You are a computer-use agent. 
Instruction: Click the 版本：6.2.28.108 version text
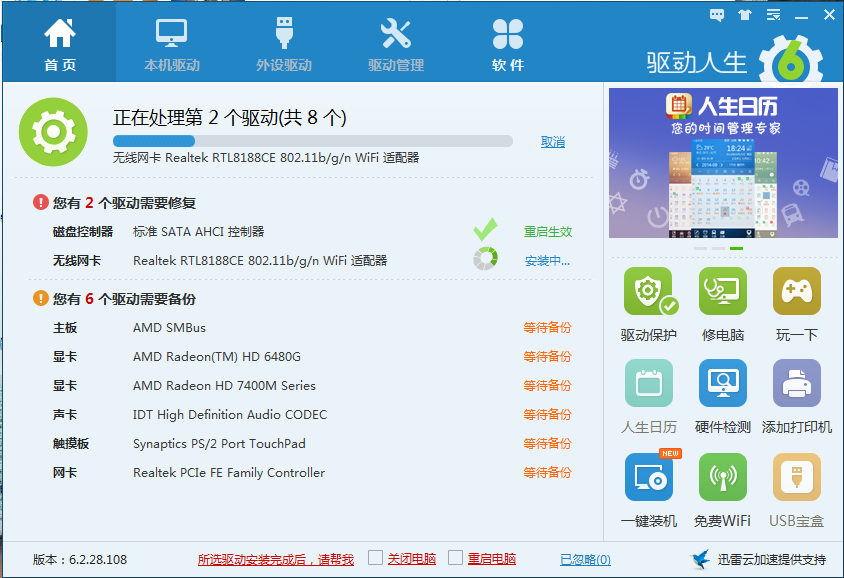[x=80, y=560]
